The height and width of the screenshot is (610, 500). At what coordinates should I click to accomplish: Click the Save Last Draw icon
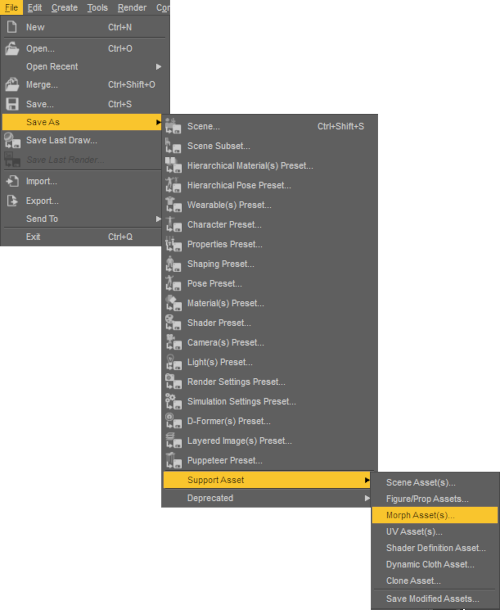click(x=12, y=140)
